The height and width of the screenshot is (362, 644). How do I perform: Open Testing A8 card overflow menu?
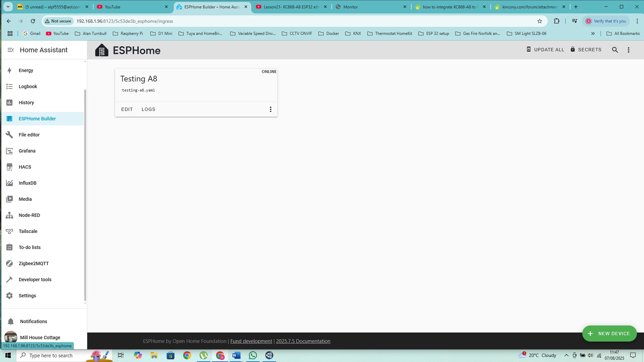(270, 109)
